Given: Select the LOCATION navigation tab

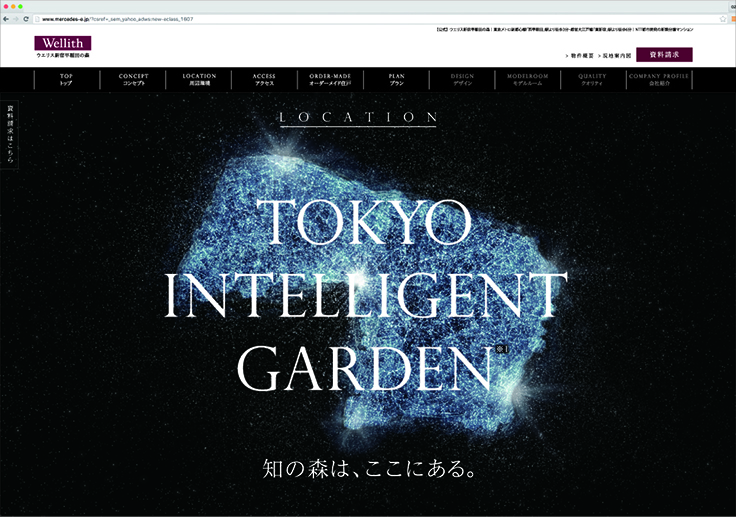Looking at the screenshot, I should 199,80.
